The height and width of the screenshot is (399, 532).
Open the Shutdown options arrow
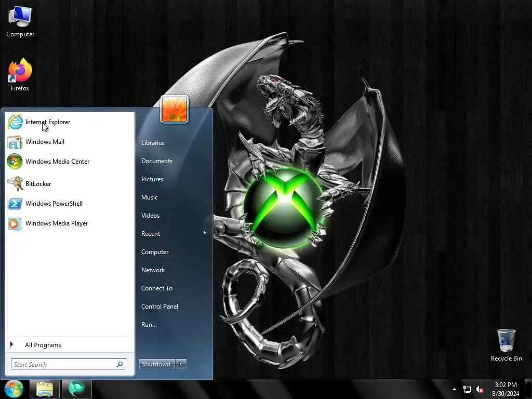(181, 364)
